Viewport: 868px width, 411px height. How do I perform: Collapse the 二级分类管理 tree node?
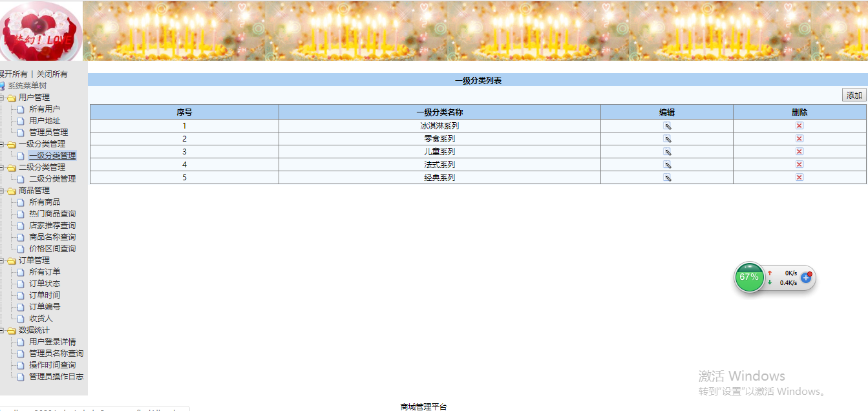tap(2, 167)
